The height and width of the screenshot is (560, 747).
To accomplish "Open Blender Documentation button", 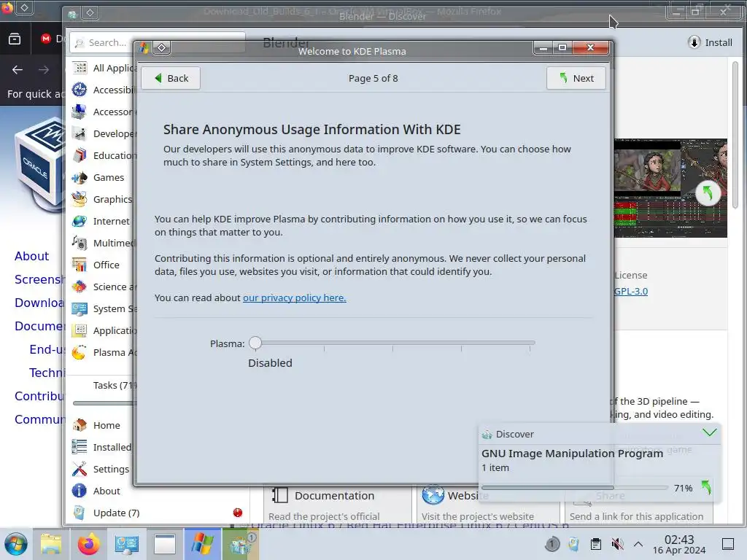I will pyautogui.click(x=338, y=505).
